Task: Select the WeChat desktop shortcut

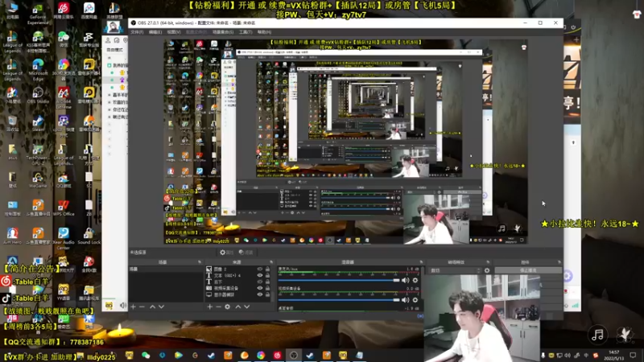Action: coord(64,39)
